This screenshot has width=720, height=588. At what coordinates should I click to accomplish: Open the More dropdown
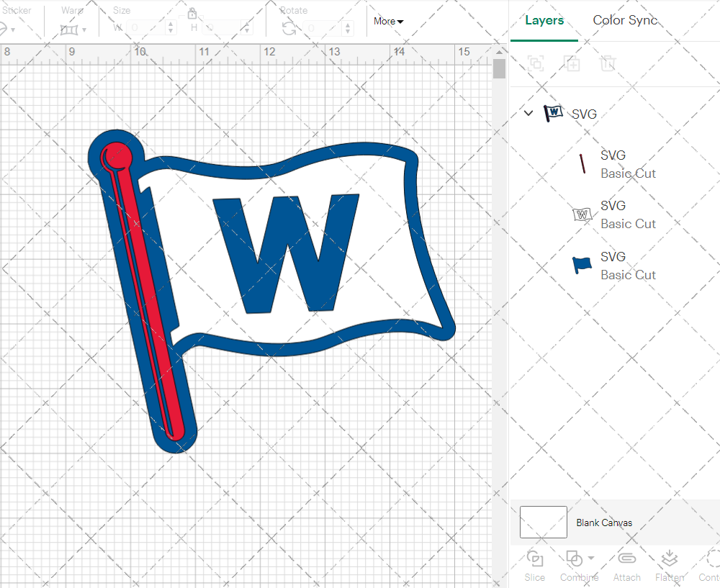click(x=388, y=21)
